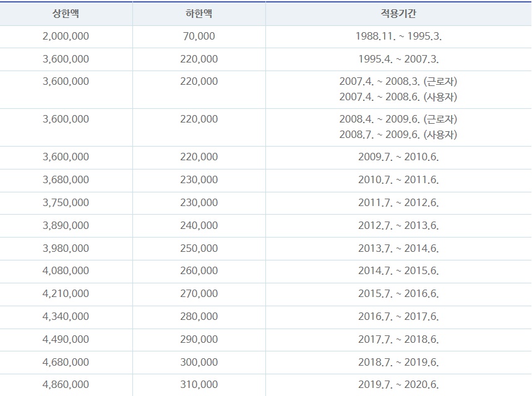532x396 pixels.
Task: Select 220,000 in the 1995.4. ~ 2007.3. row
Action: [x=199, y=59]
